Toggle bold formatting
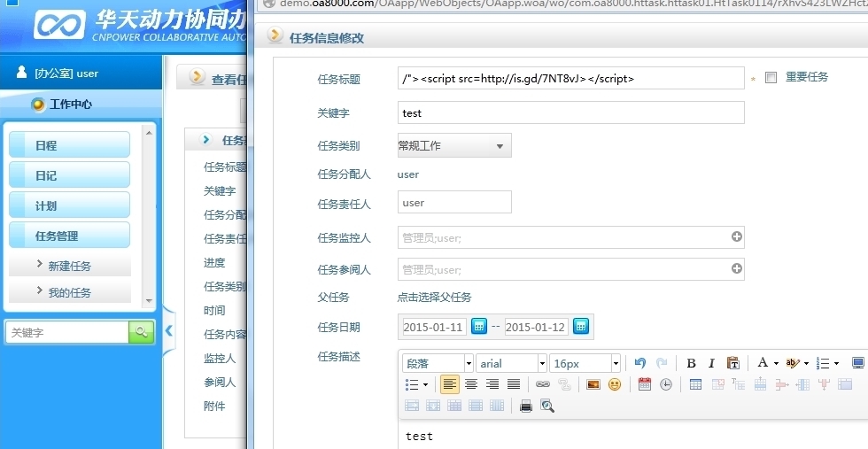Image resolution: width=868 pixels, height=449 pixels. [691, 363]
